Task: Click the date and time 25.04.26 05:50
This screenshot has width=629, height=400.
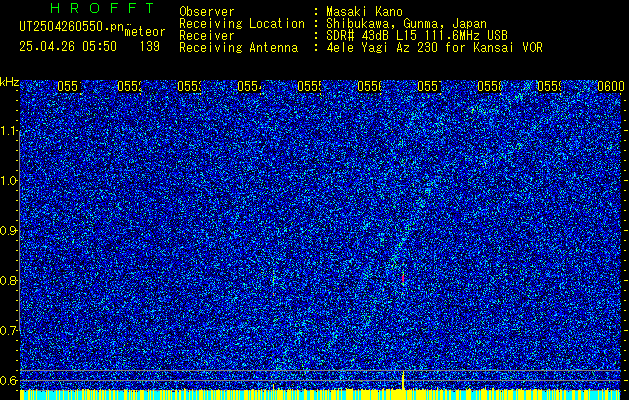Action: pyautogui.click(x=68, y=47)
